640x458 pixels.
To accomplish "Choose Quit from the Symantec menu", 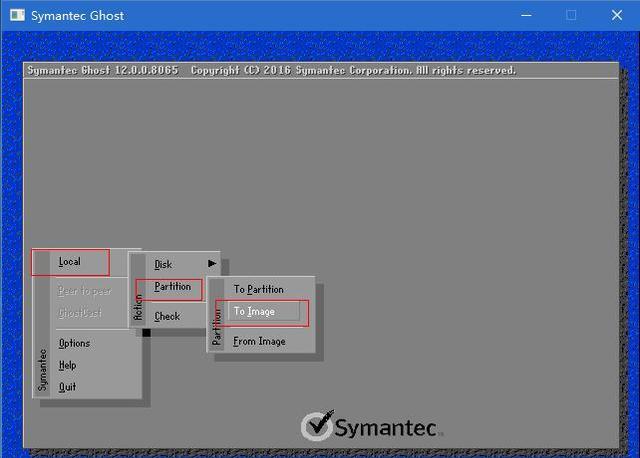I will click(67, 387).
